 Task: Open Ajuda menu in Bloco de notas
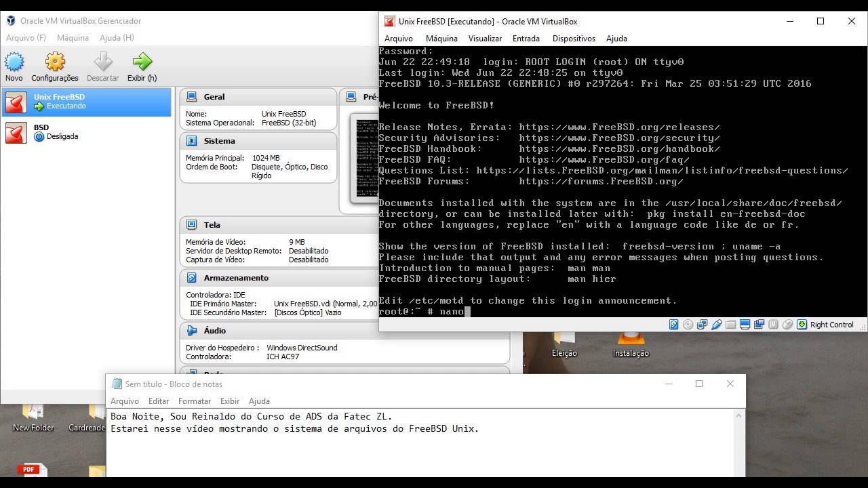click(259, 401)
